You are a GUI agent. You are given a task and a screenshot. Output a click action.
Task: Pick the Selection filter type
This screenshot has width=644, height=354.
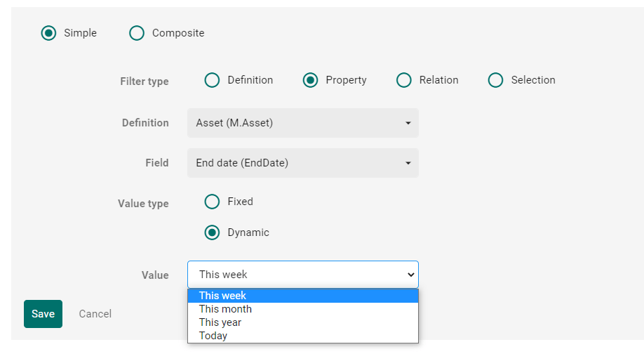495,80
